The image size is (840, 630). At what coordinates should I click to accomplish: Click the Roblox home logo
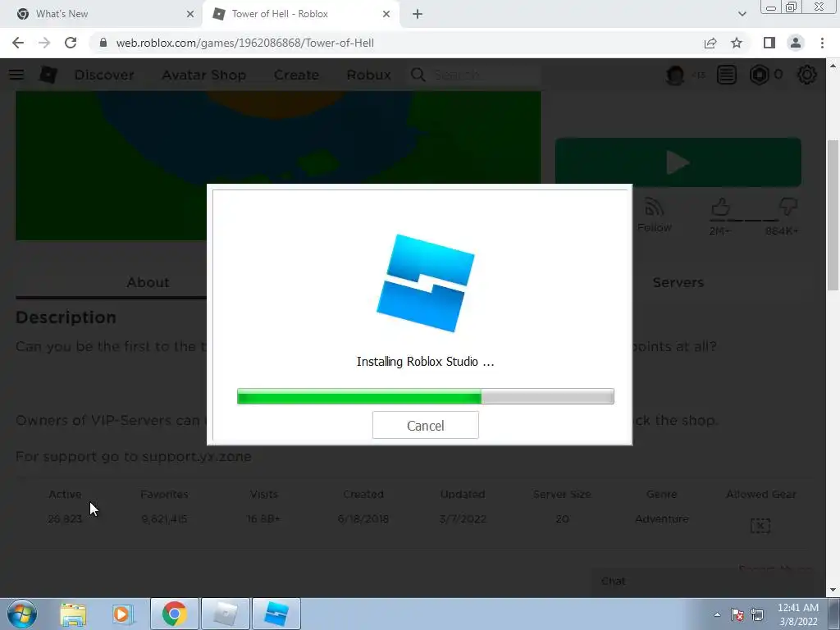click(x=48, y=75)
